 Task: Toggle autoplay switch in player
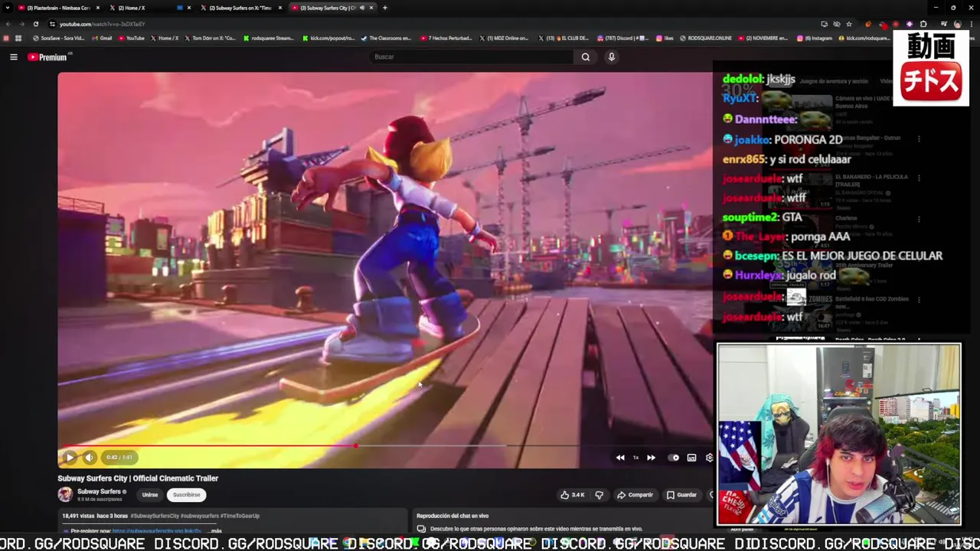click(x=674, y=458)
